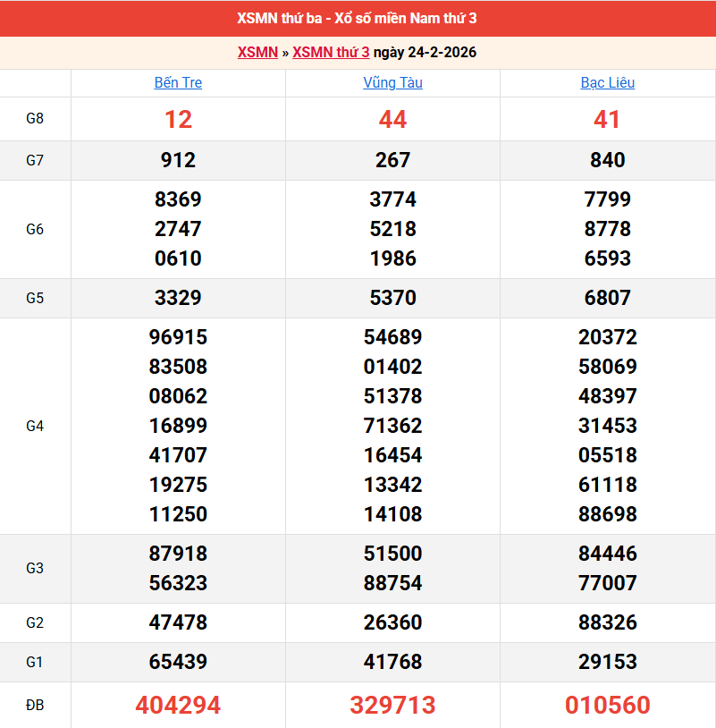Click the G1 number 29153
The width and height of the screenshot is (716, 728).
tap(607, 662)
